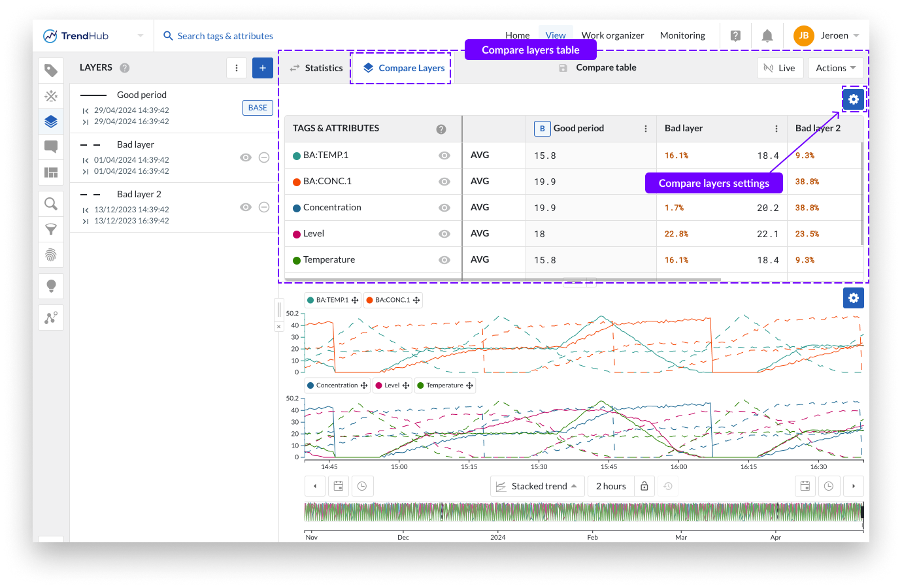Open the fingerprint tool
Viewport: 902px width, 588px height.
point(51,255)
